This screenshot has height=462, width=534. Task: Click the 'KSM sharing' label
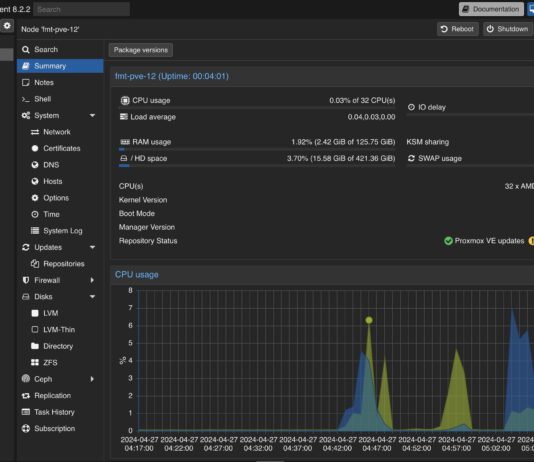pos(427,142)
